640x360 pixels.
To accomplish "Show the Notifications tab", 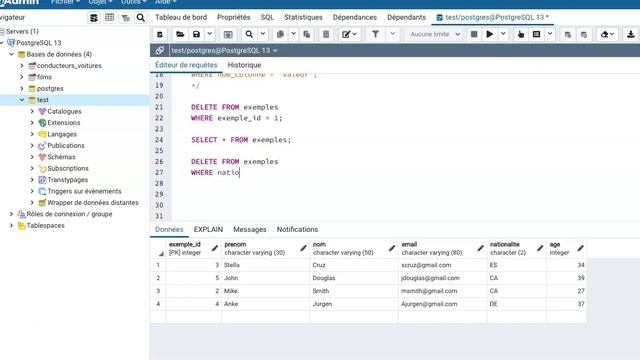I will pyautogui.click(x=297, y=229).
